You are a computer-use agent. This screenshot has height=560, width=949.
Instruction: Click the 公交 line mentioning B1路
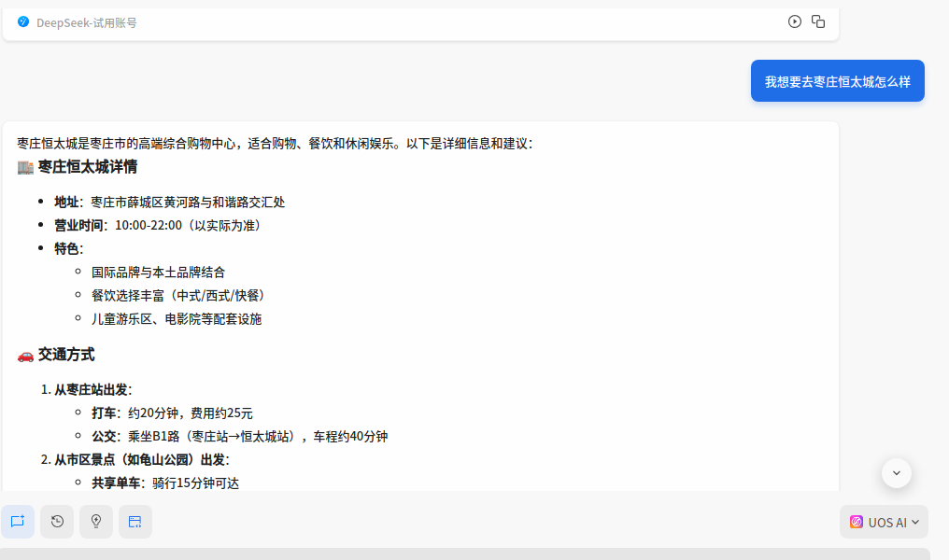[240, 436]
